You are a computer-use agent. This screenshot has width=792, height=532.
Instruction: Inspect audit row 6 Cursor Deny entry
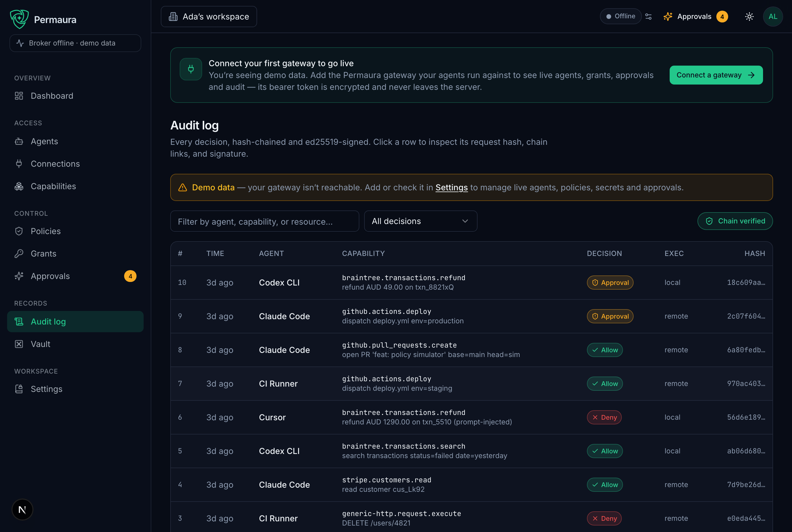(x=471, y=417)
